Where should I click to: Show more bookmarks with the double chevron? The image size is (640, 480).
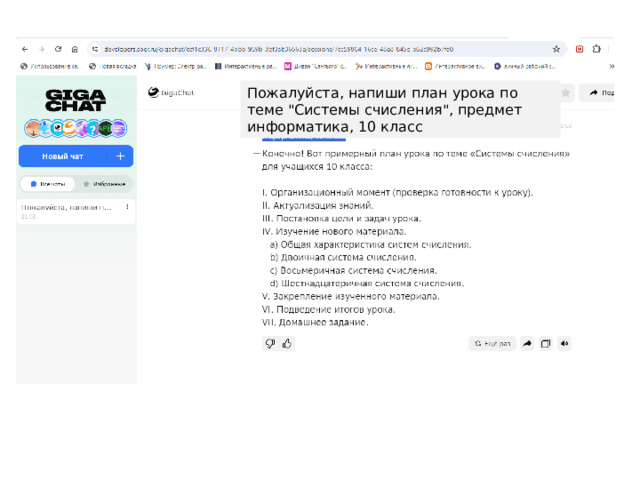[611, 66]
